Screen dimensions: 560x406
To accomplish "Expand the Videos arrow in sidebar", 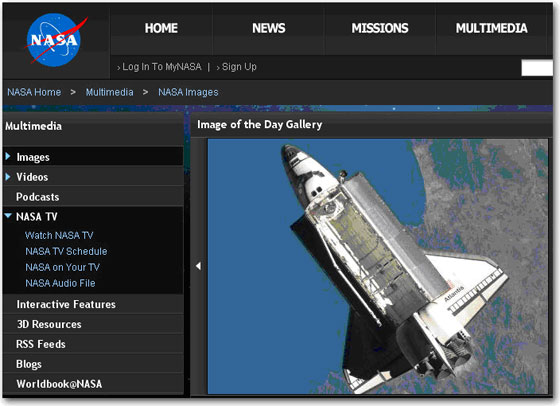I will coord(8,176).
